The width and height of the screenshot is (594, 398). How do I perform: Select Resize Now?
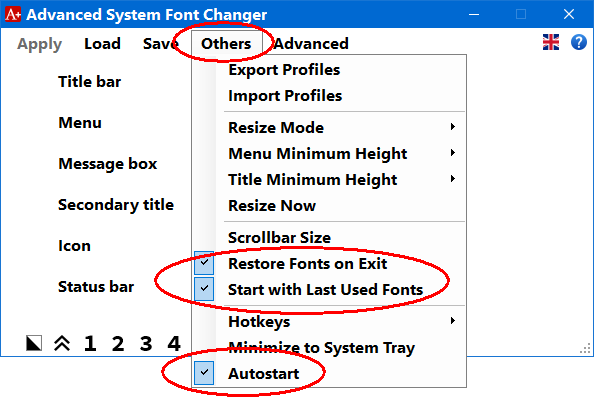(x=329, y=206)
